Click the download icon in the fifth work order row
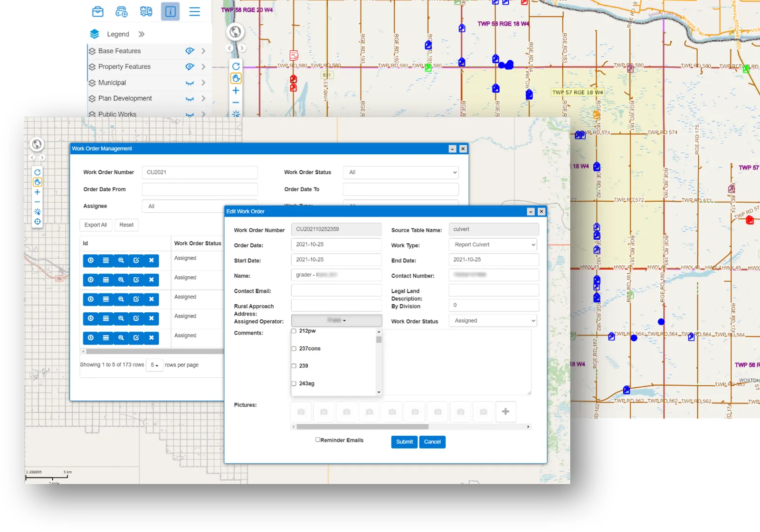Screen dimensions: 760x532 (x=91, y=338)
